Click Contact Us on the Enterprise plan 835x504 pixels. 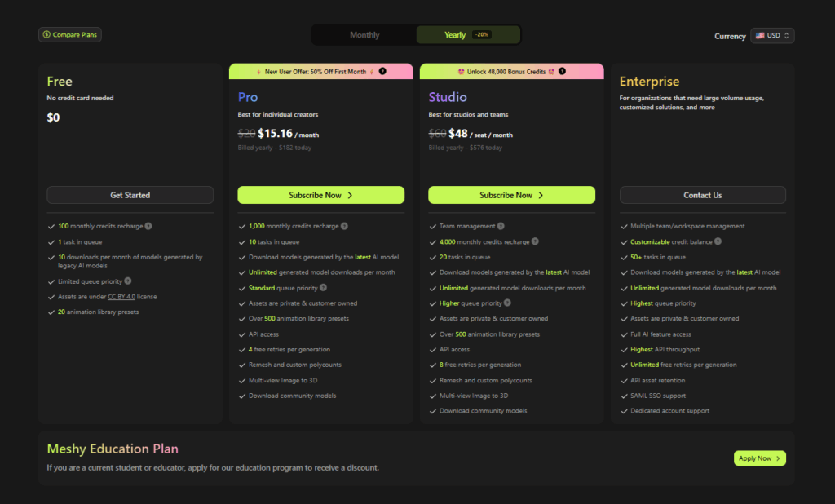tap(703, 195)
